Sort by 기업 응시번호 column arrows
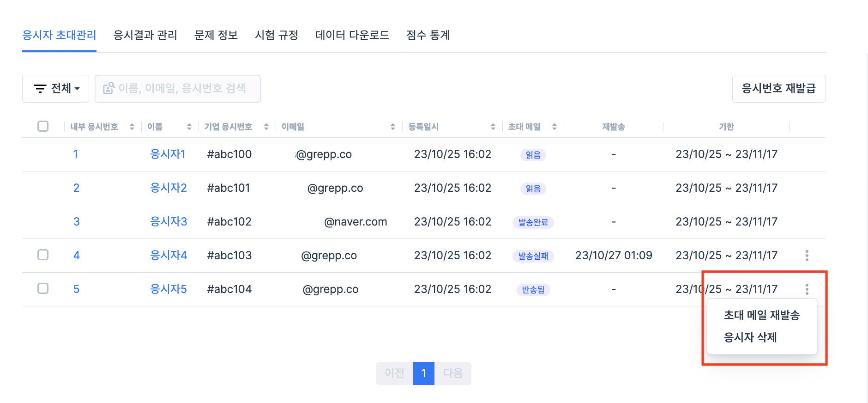 pyautogui.click(x=266, y=127)
